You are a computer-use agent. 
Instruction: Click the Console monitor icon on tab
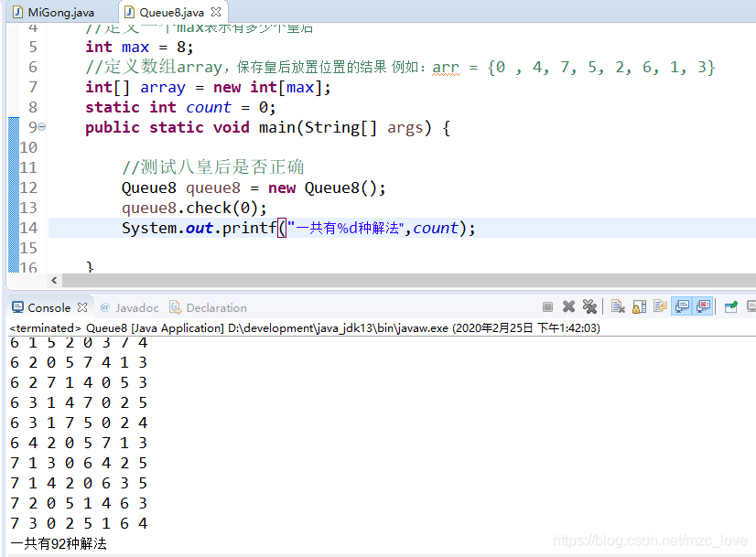[17, 307]
